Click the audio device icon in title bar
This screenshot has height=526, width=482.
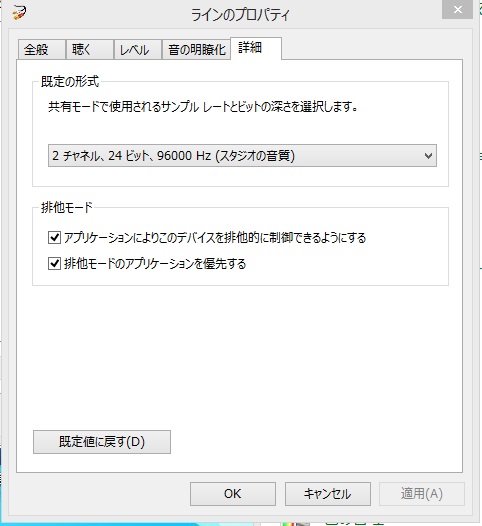click(x=19, y=12)
